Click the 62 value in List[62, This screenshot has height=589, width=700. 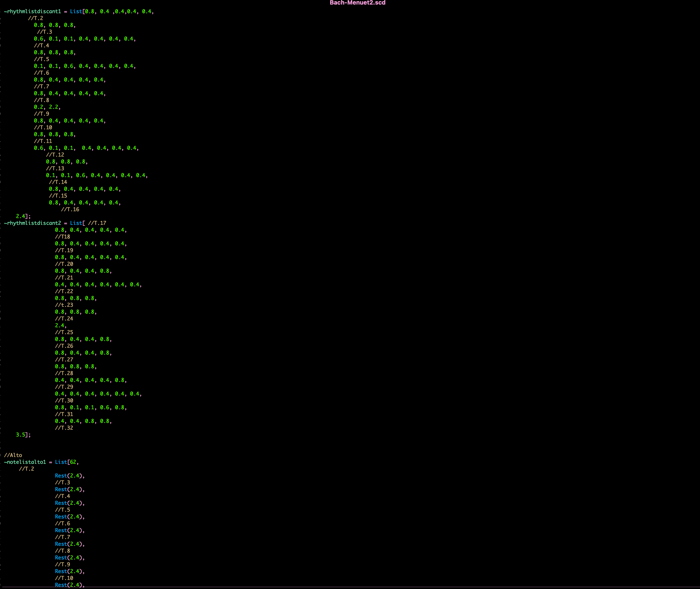click(x=73, y=462)
